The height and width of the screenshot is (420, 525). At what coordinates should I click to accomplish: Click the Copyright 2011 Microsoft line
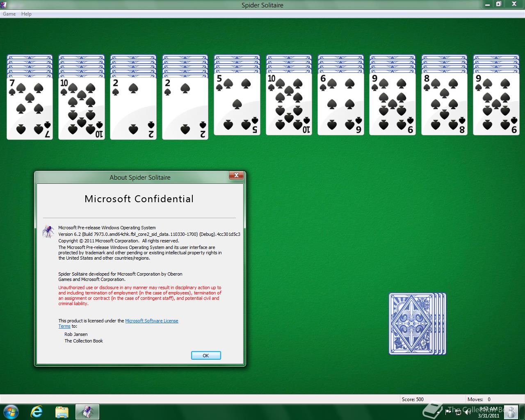pos(119,241)
